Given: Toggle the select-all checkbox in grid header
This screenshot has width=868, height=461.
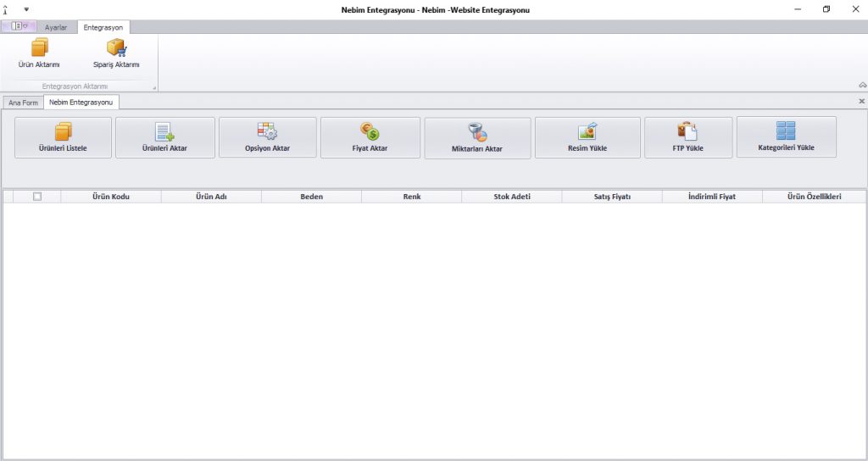Looking at the screenshot, I should pos(37,197).
